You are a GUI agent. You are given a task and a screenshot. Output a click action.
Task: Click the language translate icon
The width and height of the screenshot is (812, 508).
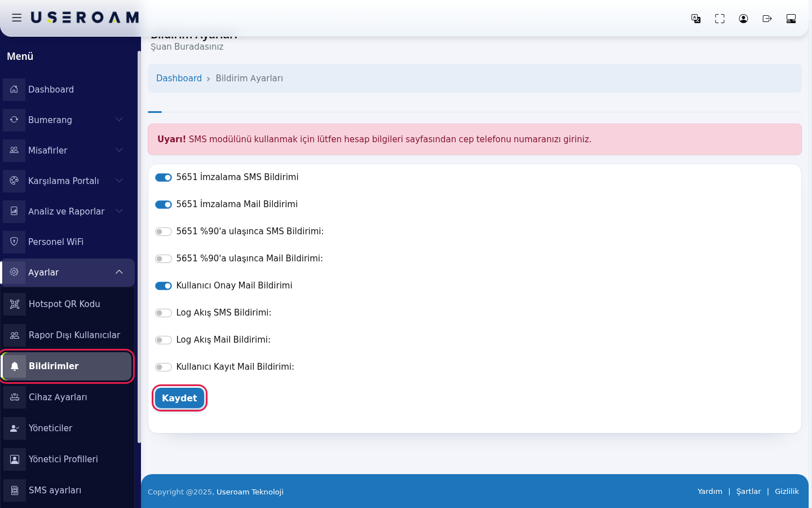pos(696,19)
